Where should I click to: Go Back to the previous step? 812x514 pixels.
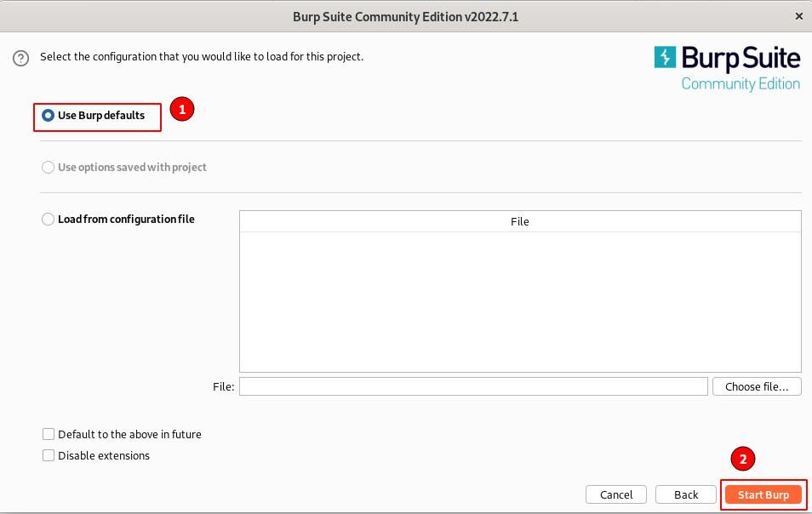point(686,494)
